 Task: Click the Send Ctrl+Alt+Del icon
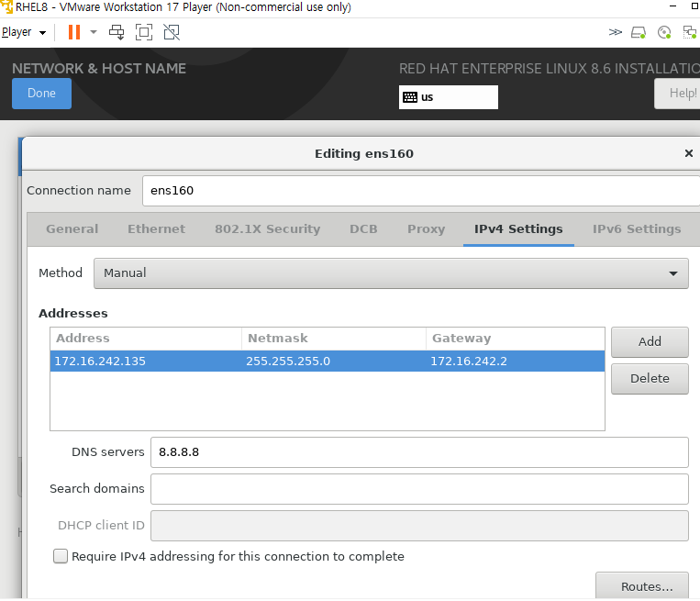pyautogui.click(x=117, y=32)
